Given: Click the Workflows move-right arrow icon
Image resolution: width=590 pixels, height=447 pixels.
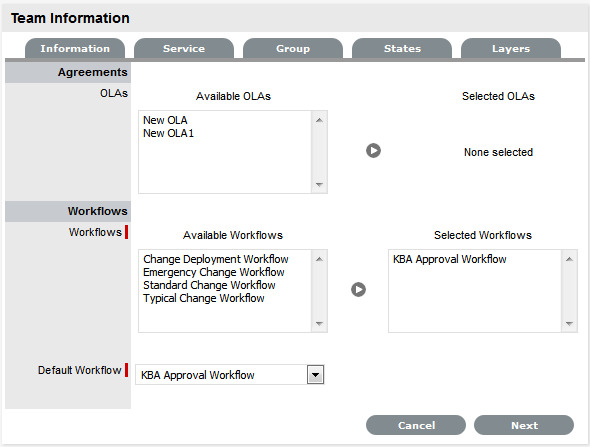Looking at the screenshot, I should pos(358,289).
